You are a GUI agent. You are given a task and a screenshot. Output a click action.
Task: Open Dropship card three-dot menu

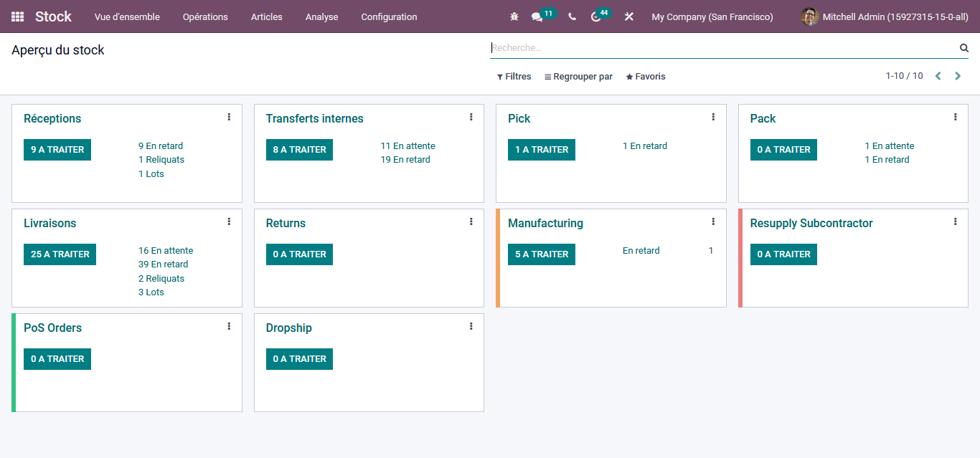471,326
